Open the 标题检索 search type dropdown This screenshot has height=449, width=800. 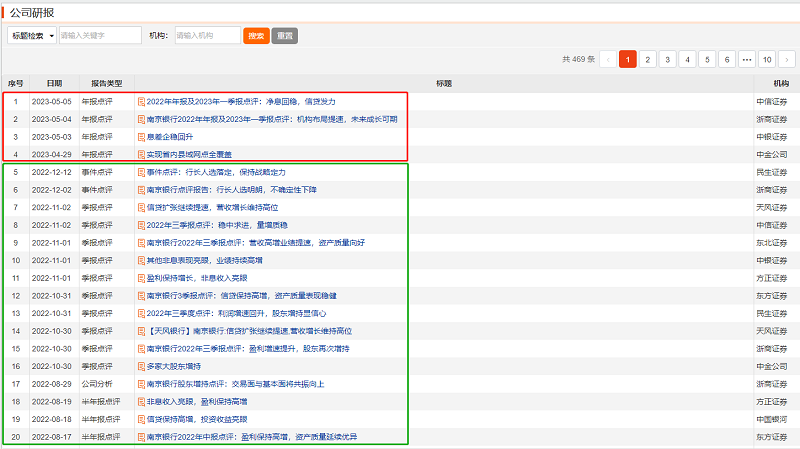31,35
